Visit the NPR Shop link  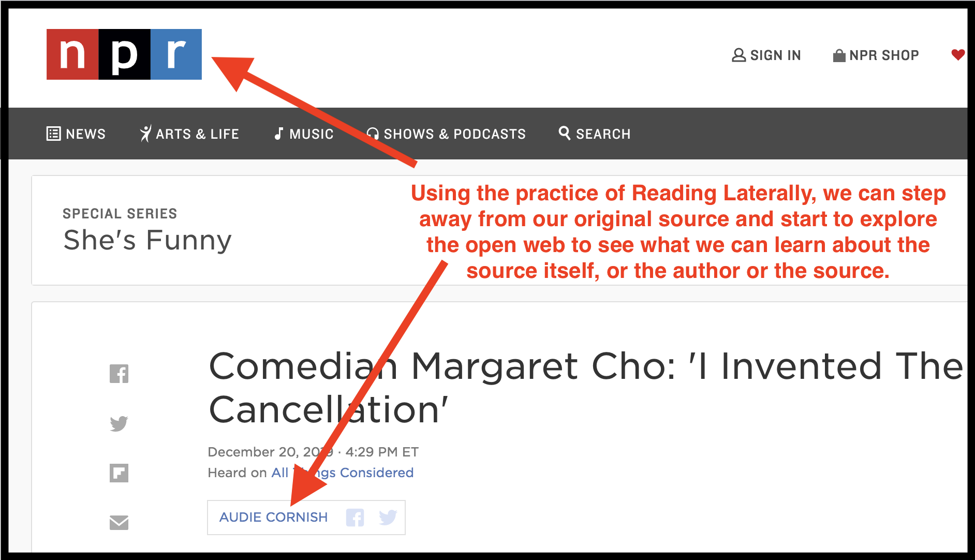pyautogui.click(x=876, y=55)
